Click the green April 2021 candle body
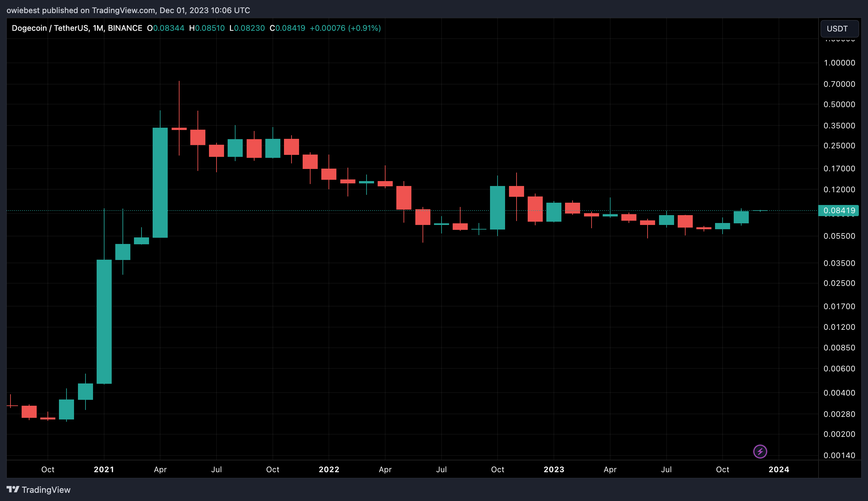The width and height of the screenshot is (868, 501). pyautogui.click(x=160, y=182)
